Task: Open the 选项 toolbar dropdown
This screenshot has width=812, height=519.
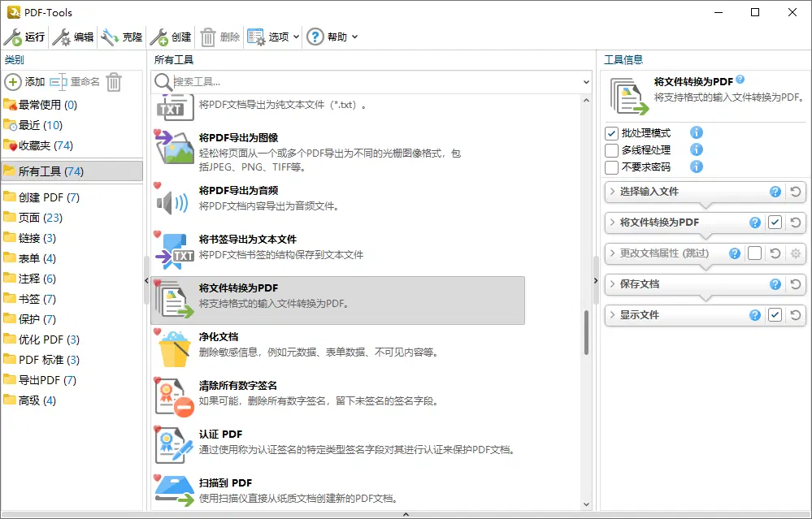Action: point(272,36)
